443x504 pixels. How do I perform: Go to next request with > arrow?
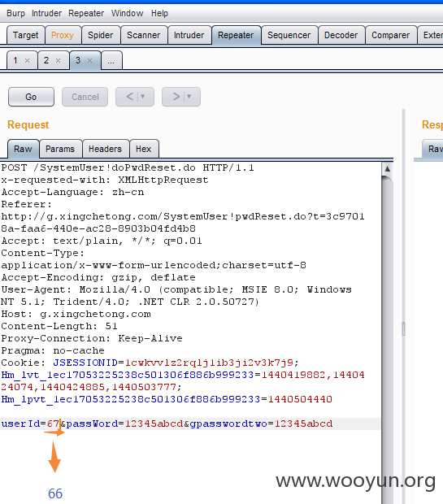pyautogui.click(x=176, y=97)
